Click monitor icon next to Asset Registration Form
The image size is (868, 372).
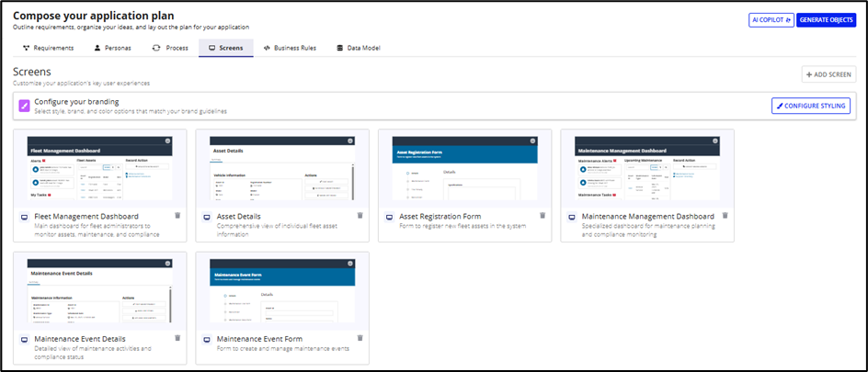point(390,217)
